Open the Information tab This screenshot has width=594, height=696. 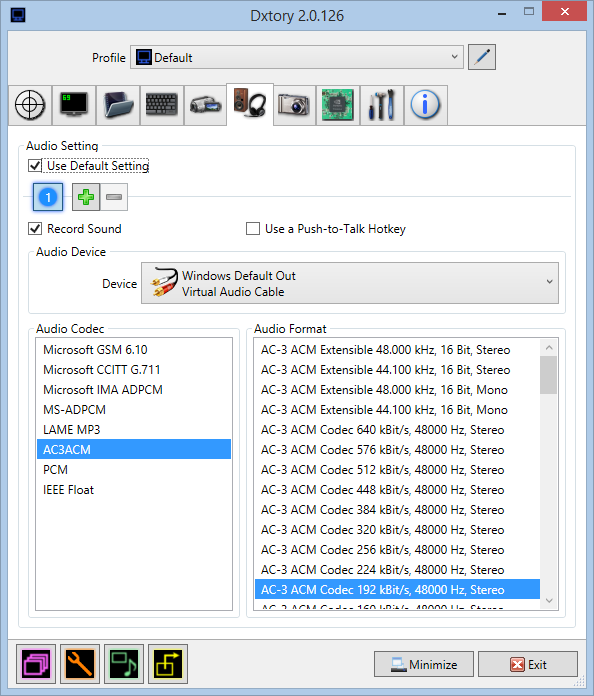[x=425, y=105]
